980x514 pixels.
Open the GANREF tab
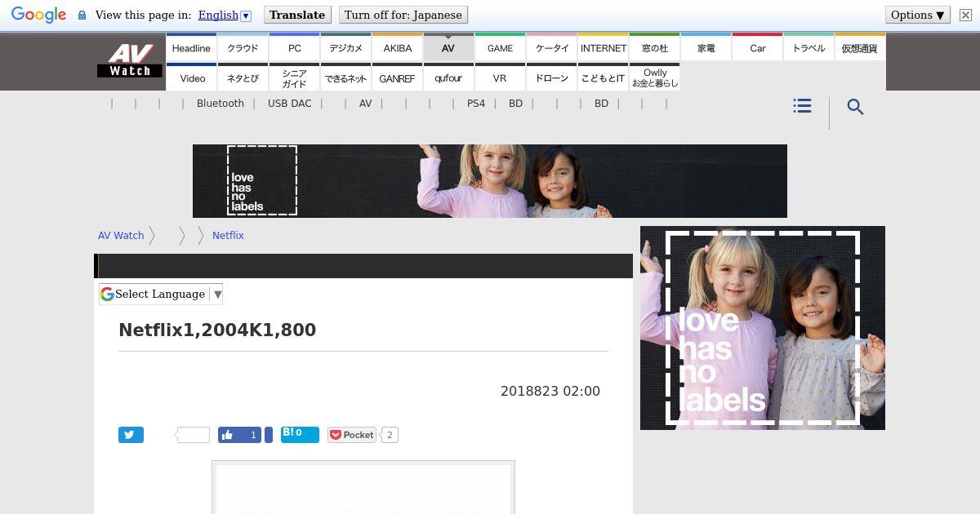point(397,78)
